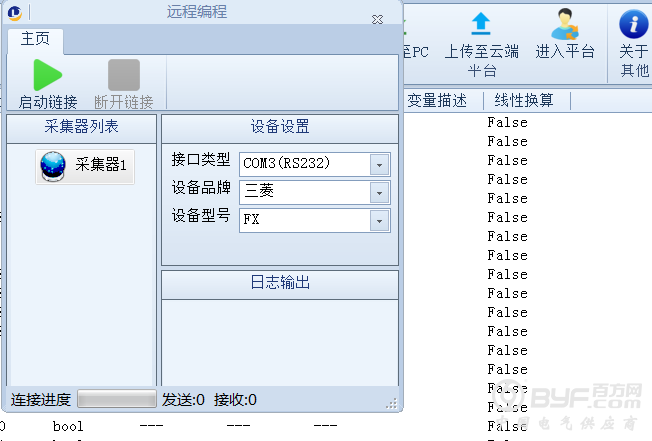Select collector 1 globe icon in list
652x441 pixels.
pyautogui.click(x=53, y=166)
